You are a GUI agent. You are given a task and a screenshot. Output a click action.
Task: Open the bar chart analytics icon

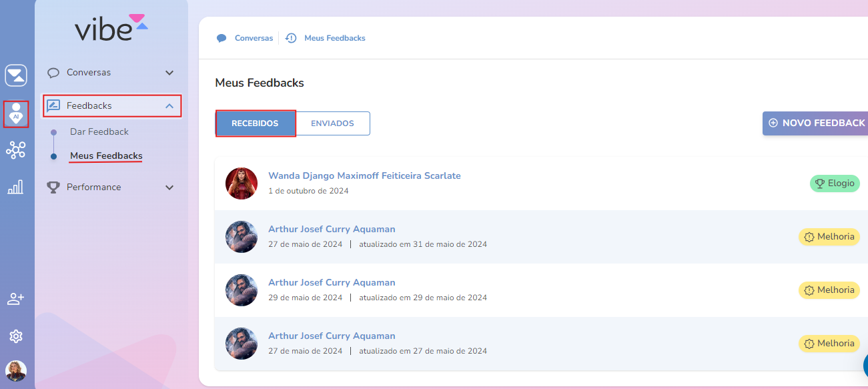(x=15, y=187)
